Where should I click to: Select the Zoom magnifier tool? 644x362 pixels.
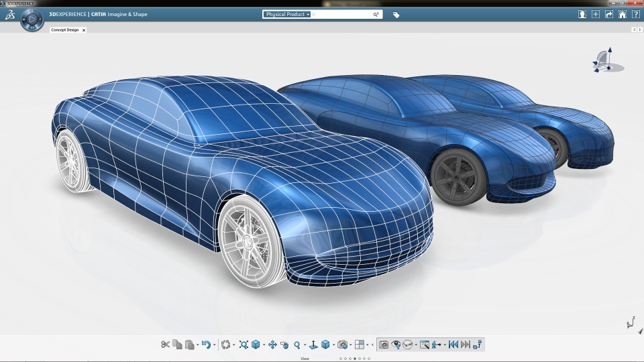[297, 345]
